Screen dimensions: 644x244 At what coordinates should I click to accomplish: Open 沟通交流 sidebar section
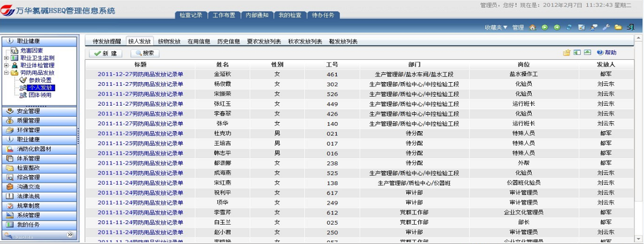point(39,187)
